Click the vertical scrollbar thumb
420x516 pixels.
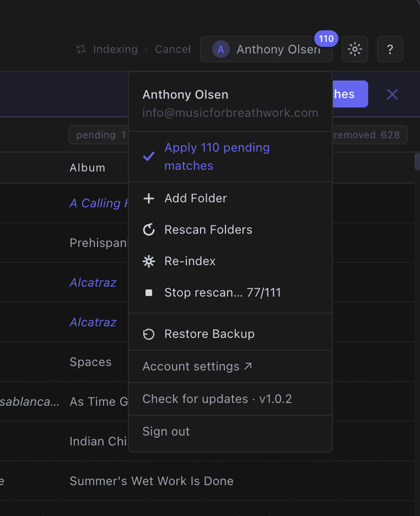click(417, 162)
